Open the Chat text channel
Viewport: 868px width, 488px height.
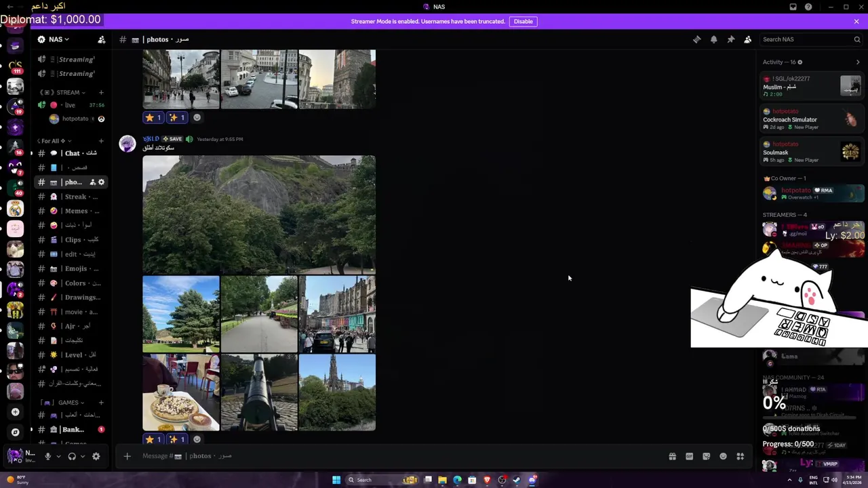click(x=71, y=153)
